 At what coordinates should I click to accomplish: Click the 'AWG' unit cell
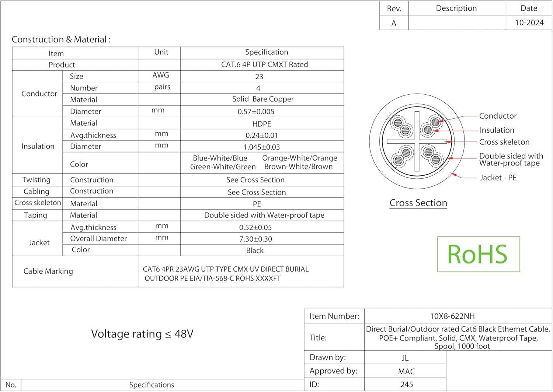tap(161, 75)
